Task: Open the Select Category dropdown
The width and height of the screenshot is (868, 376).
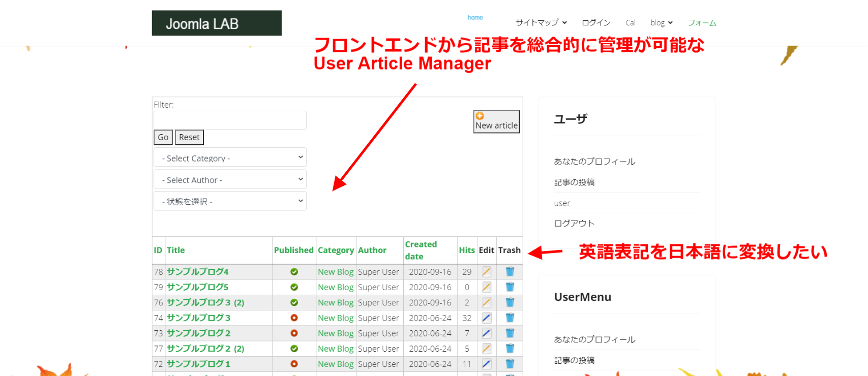Action: point(230,158)
